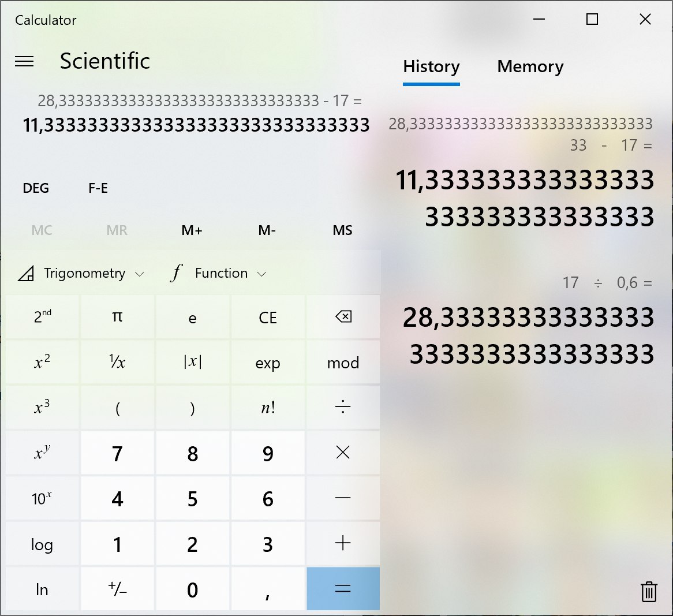Click the log key
The height and width of the screenshot is (616, 673).
(x=42, y=543)
